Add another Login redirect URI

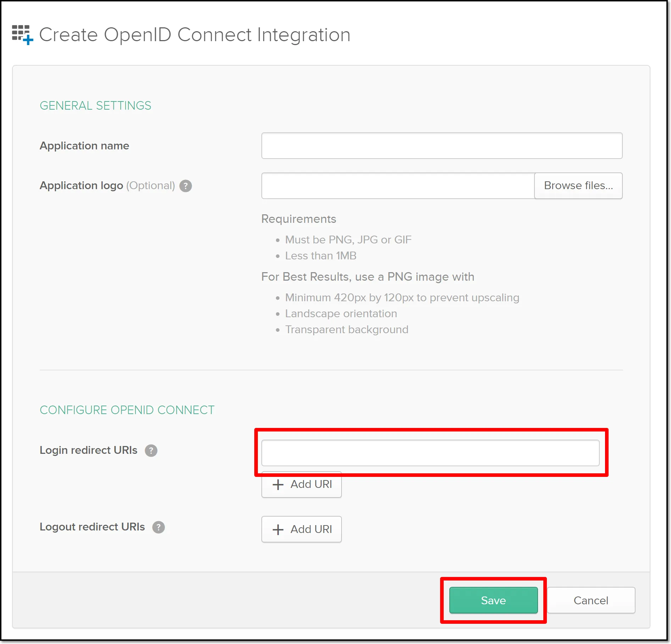(x=301, y=485)
